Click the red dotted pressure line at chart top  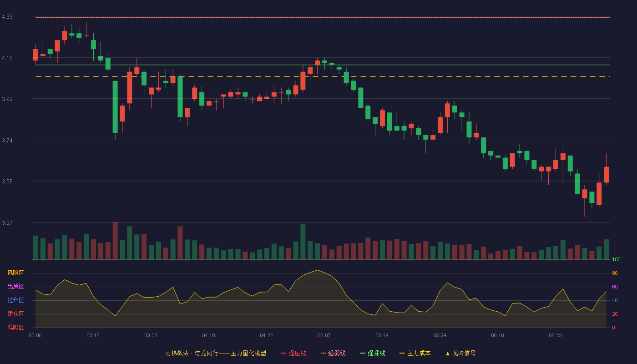323,17
